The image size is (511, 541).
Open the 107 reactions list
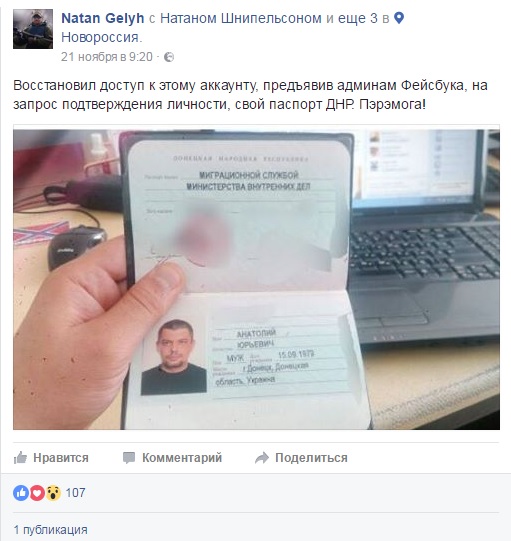tap(75, 493)
